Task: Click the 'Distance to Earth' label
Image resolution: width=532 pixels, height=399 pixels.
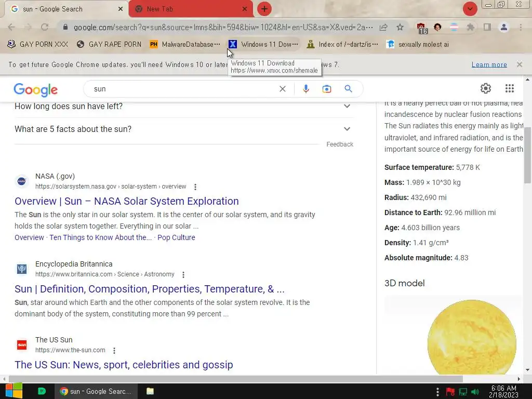Action: [413, 212]
